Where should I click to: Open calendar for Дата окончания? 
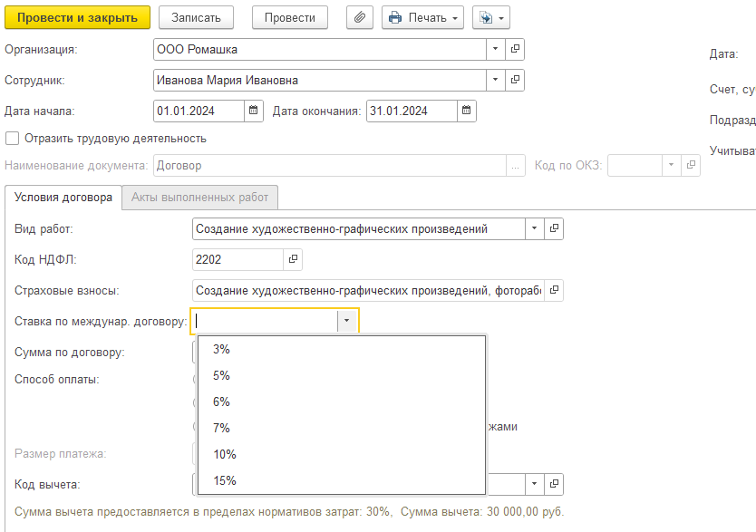click(x=466, y=111)
